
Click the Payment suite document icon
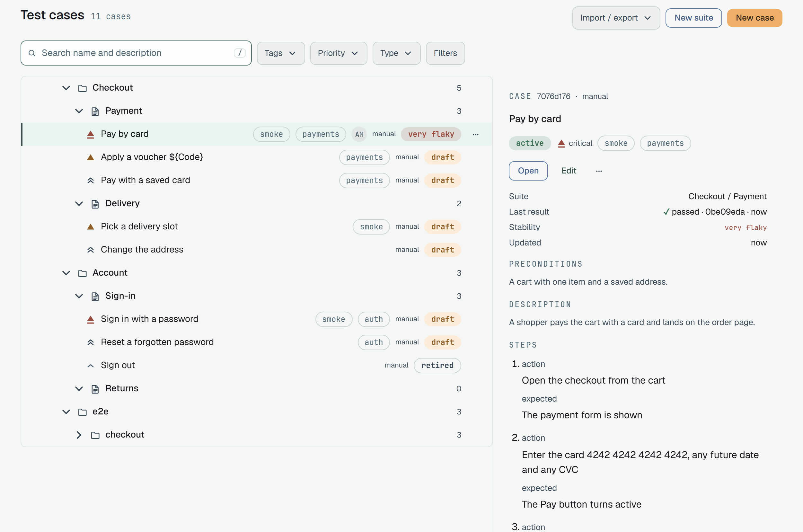(x=95, y=111)
